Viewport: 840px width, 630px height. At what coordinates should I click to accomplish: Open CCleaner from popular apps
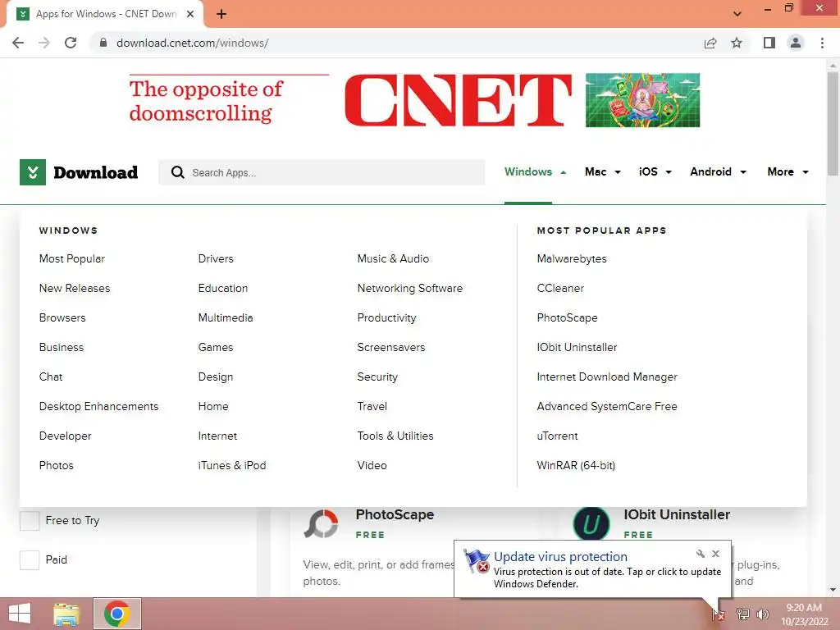[560, 288]
